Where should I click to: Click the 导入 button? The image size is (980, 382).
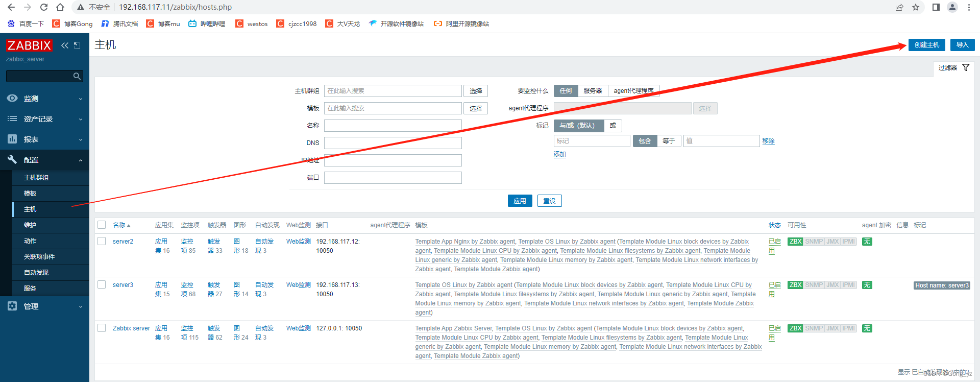(962, 45)
